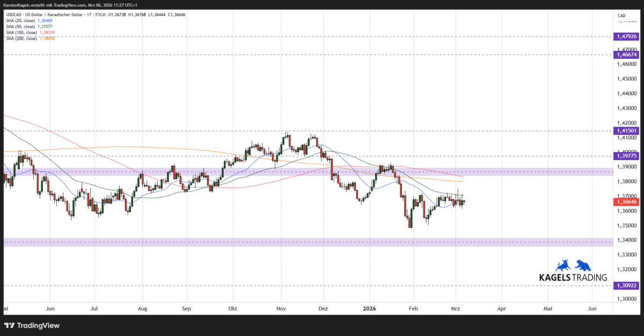
Task: Select the SMA (100, close) legend entry
Action: pyautogui.click(x=21, y=32)
